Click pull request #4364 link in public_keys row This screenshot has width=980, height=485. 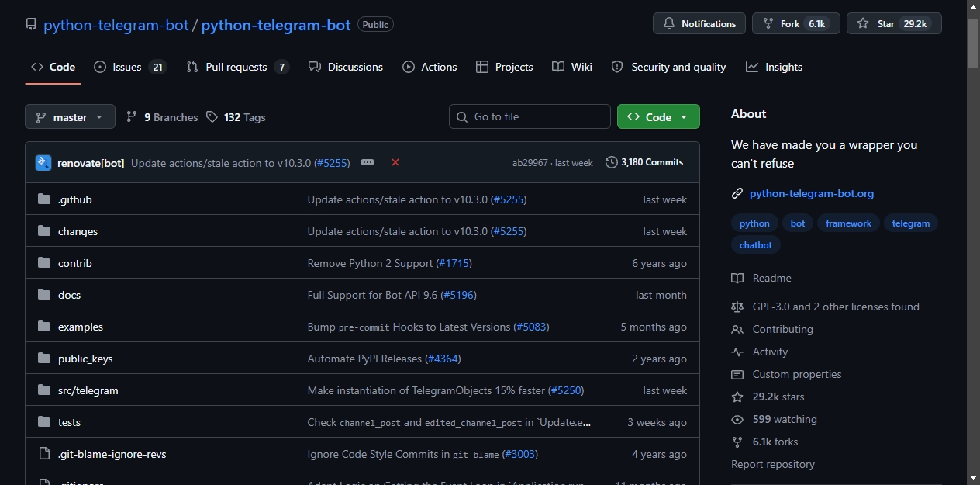click(443, 359)
